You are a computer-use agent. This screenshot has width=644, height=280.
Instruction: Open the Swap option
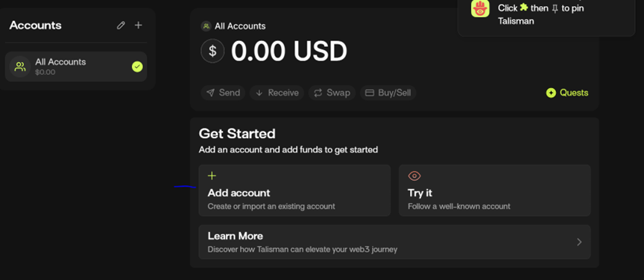(332, 93)
